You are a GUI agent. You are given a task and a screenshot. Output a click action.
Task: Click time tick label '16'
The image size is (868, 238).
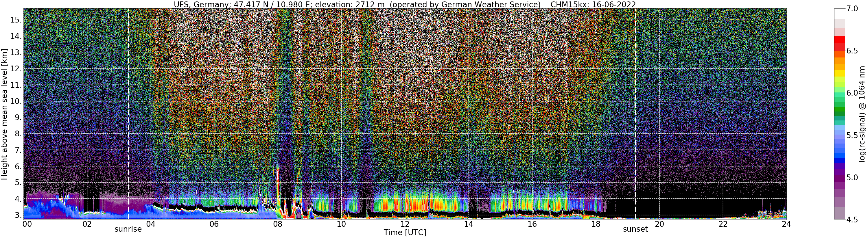point(532,224)
